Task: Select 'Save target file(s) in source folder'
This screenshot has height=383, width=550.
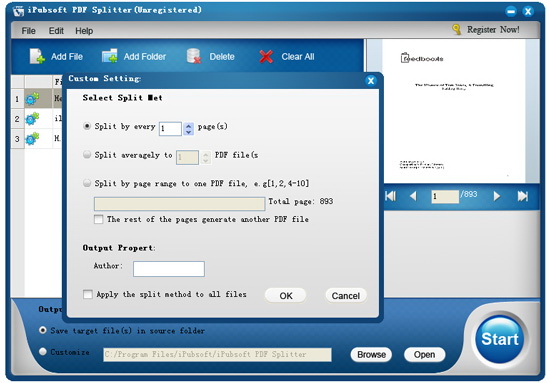Action: pyautogui.click(x=43, y=330)
